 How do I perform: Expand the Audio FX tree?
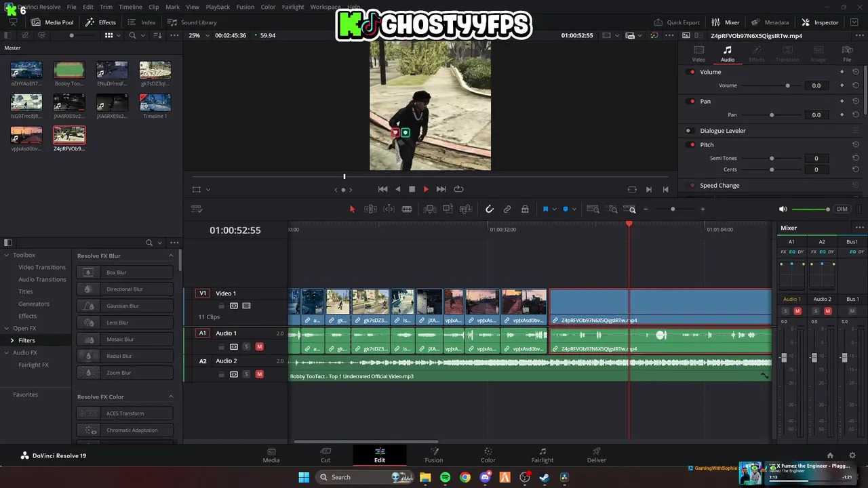click(x=6, y=352)
